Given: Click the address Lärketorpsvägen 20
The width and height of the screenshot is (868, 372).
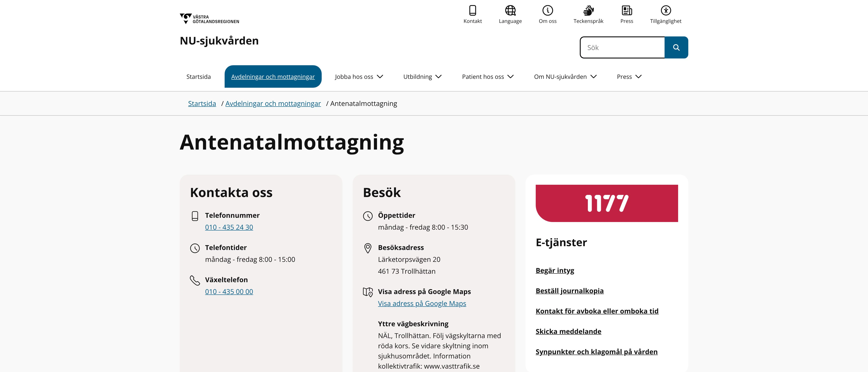Looking at the screenshot, I should [x=409, y=260].
